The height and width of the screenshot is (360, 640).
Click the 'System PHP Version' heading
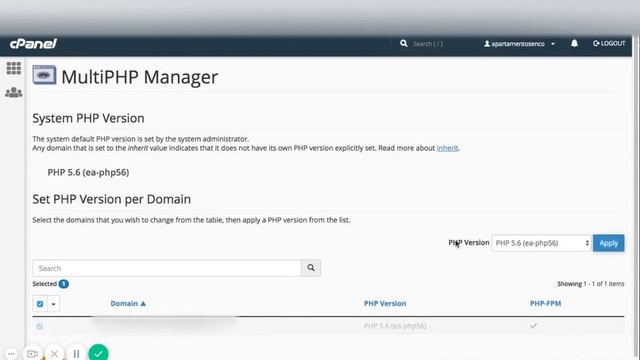point(88,118)
